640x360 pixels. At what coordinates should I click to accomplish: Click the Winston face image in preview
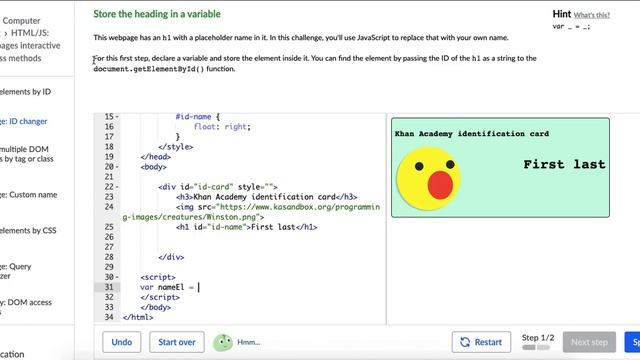pyautogui.click(x=429, y=179)
